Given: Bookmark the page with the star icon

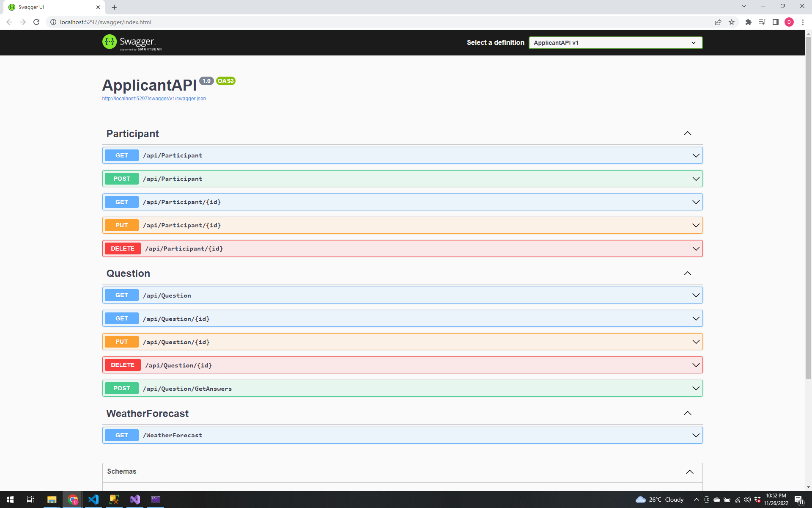Looking at the screenshot, I should (732, 22).
